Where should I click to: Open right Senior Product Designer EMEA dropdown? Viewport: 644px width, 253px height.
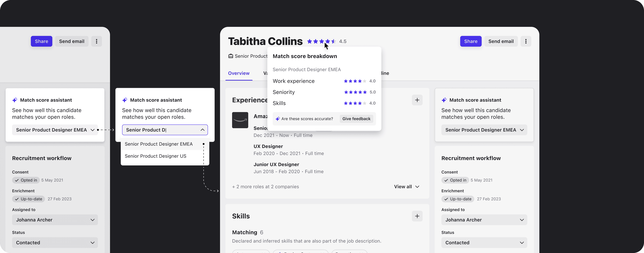tap(484, 130)
